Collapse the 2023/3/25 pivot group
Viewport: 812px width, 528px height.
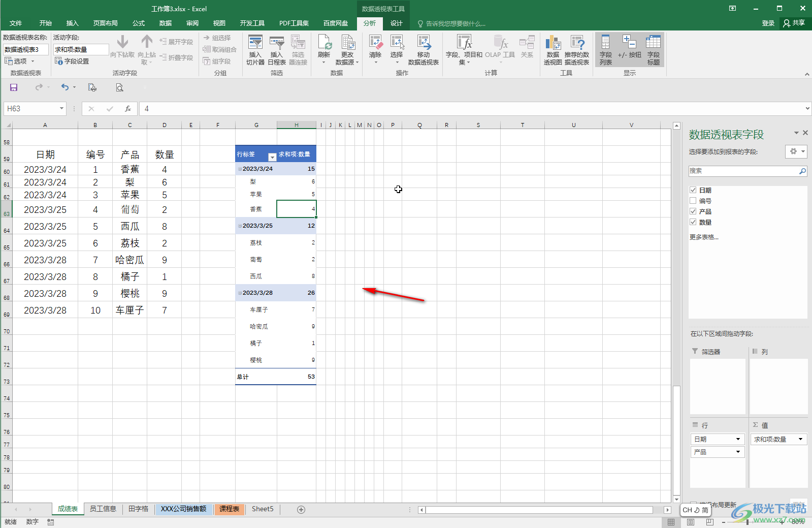240,226
